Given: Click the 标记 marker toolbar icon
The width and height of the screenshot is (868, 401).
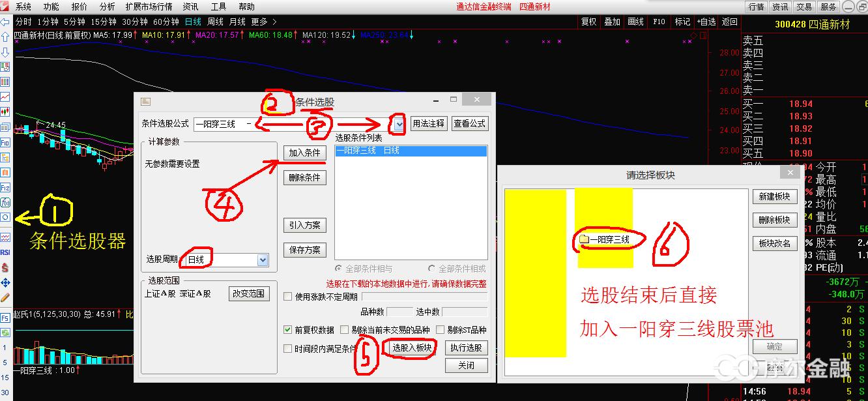Looking at the screenshot, I should click(x=682, y=22).
